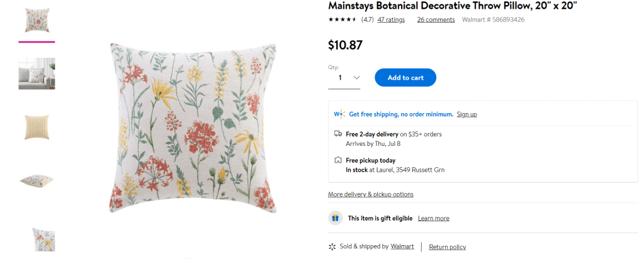Click Learn more about gift eligibility
This screenshot has width=644, height=259.
point(433,218)
